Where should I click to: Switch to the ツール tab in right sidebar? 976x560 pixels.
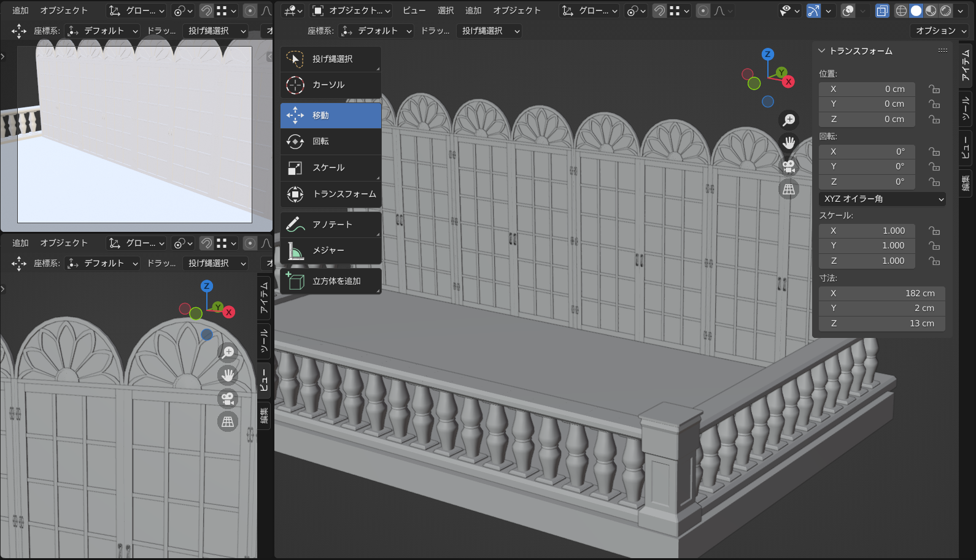(966, 109)
